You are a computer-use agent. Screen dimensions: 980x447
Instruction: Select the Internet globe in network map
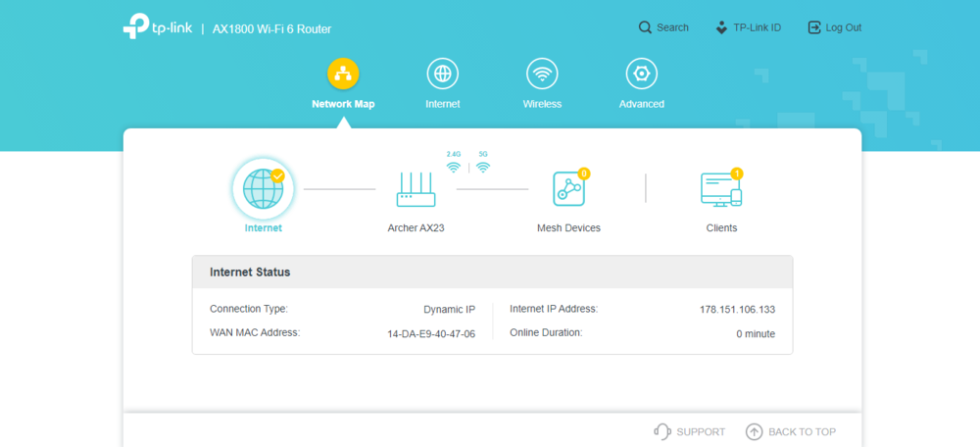tap(263, 187)
